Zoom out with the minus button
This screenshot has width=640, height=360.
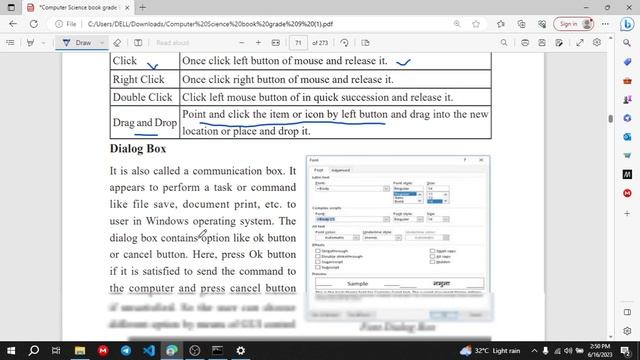[242, 42]
